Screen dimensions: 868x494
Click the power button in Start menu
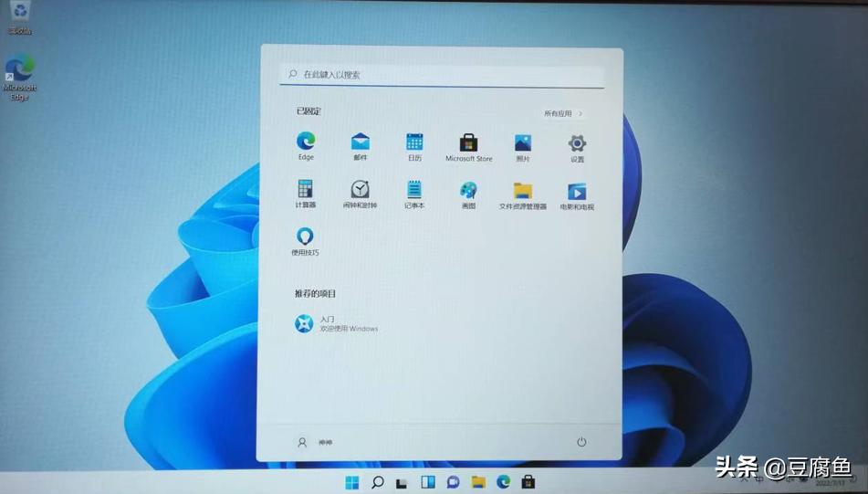point(581,442)
